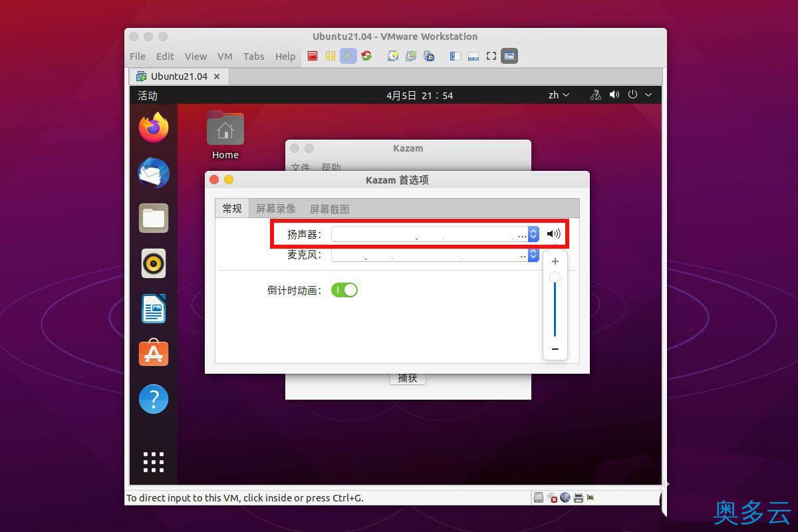Image resolution: width=798 pixels, height=532 pixels.
Task: Click the sound icon in the top bar
Action: pos(614,94)
